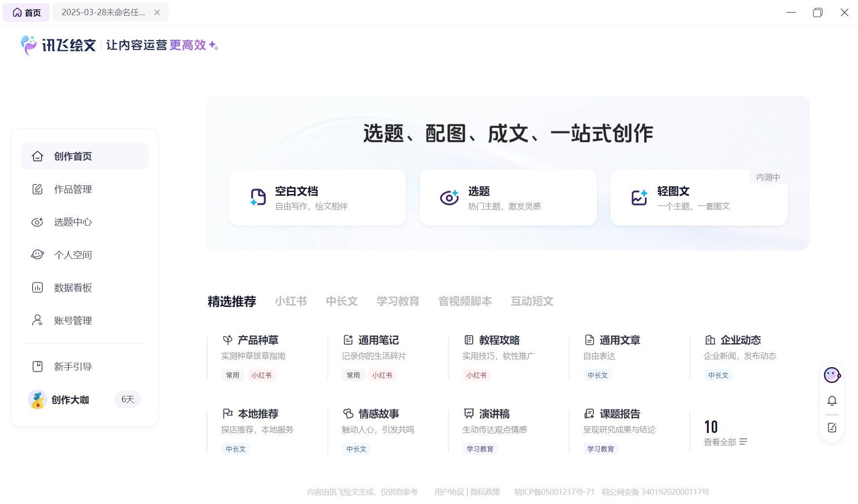Click the 通用笔记 template title

[379, 340]
